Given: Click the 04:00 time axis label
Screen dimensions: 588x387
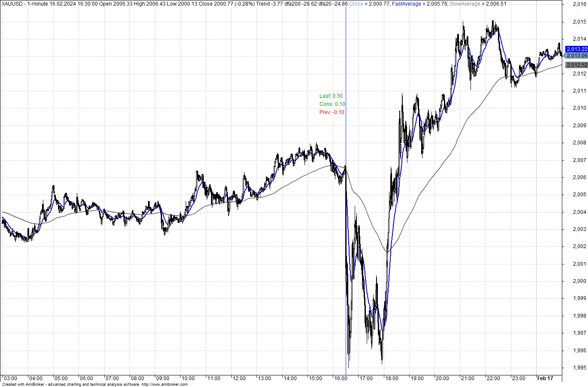Looking at the screenshot, I should (36, 378).
